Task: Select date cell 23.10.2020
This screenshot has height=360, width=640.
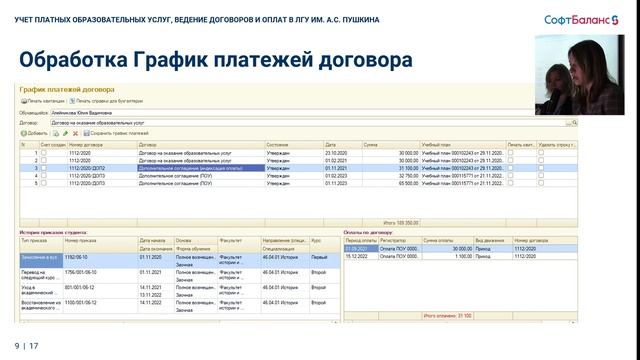Action: (343, 153)
